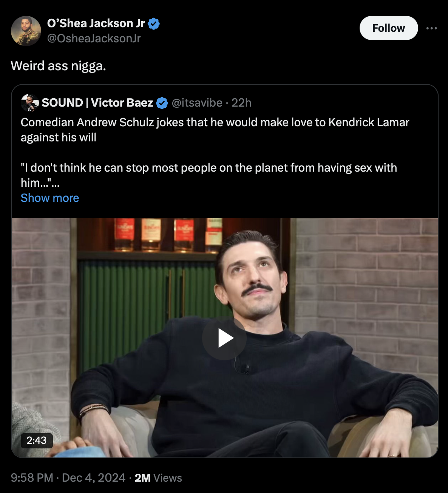Click verified badge next to Victor Baez
The image size is (448, 493).
coord(162,103)
